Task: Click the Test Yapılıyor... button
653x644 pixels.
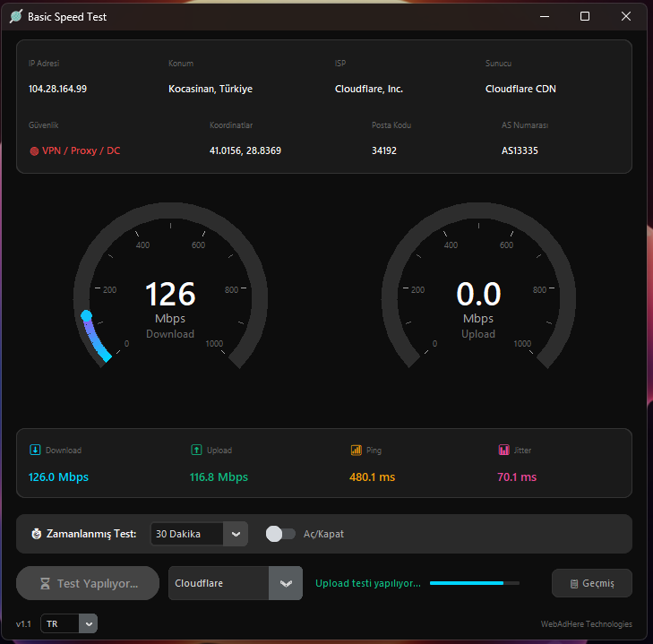Action: click(x=88, y=583)
